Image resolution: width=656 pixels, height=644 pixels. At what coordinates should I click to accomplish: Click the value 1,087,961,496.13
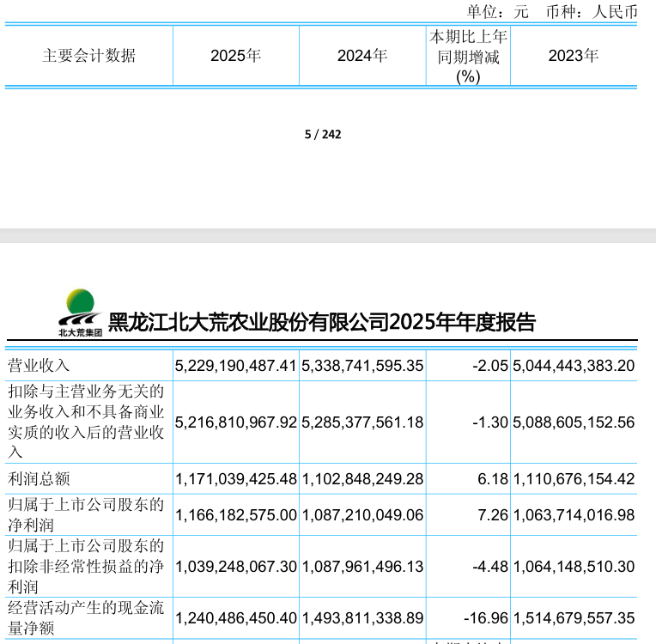coord(362,567)
